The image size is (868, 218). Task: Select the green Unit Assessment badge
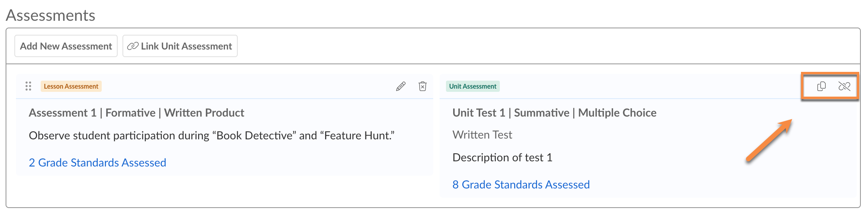(x=473, y=86)
